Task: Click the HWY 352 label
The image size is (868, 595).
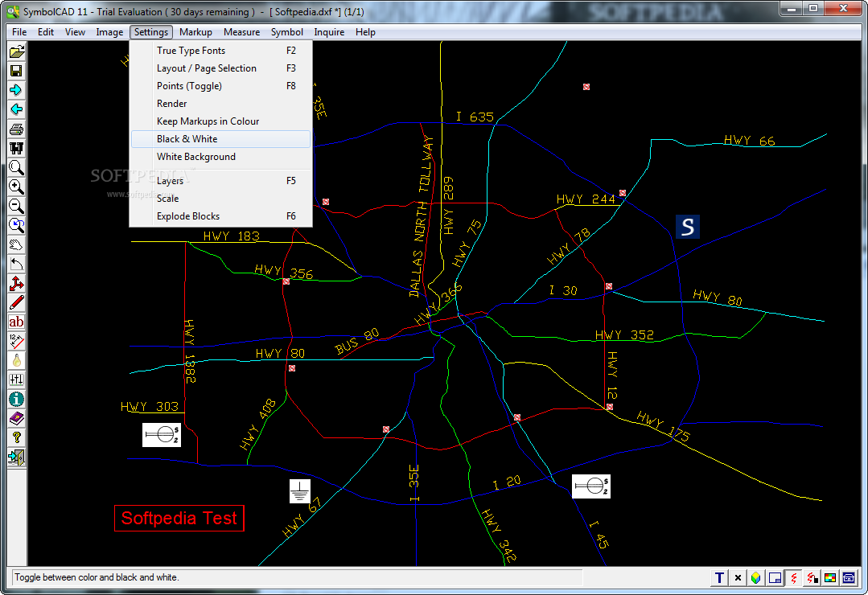Action: [624, 334]
